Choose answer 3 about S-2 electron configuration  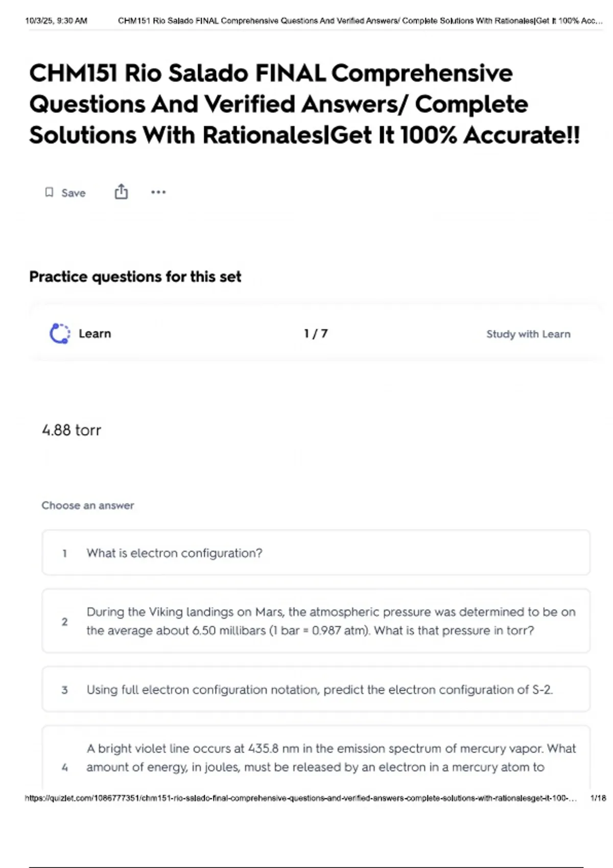pos(316,689)
